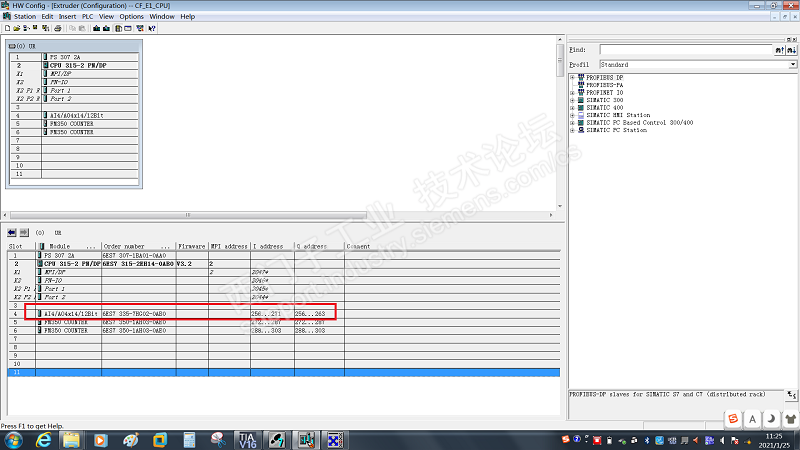Click the Windows Start button
This screenshot has width=800, height=450.
[13, 440]
